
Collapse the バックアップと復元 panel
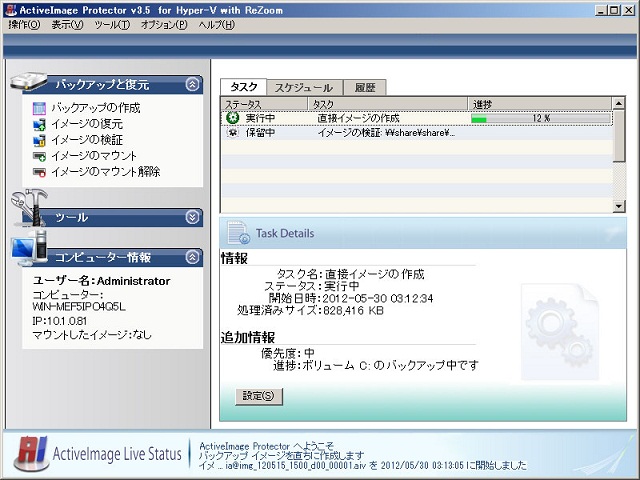[192, 84]
